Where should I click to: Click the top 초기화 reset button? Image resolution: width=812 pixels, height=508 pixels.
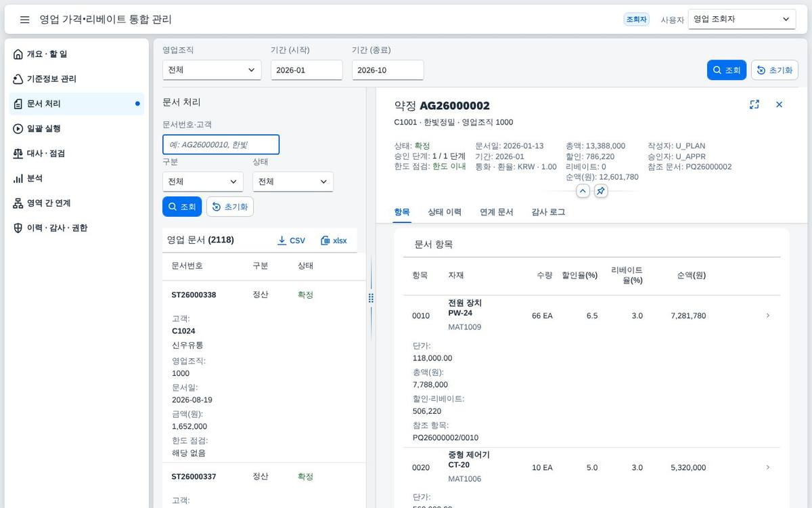[775, 70]
